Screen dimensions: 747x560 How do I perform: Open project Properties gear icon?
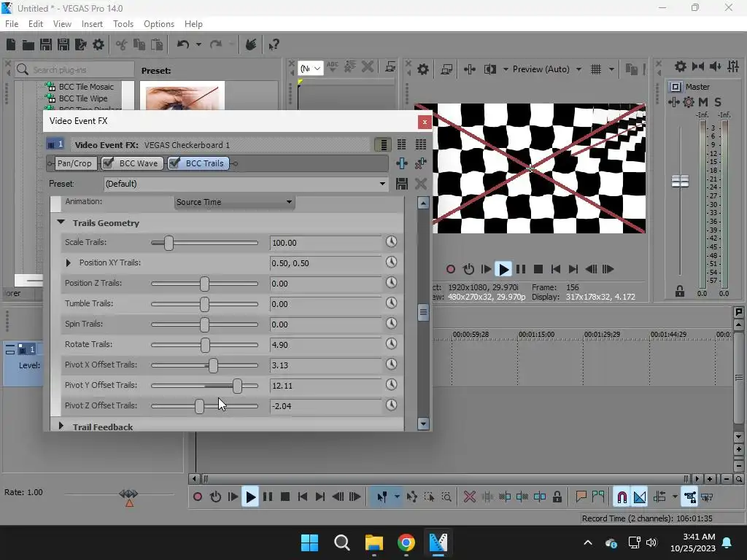point(98,44)
